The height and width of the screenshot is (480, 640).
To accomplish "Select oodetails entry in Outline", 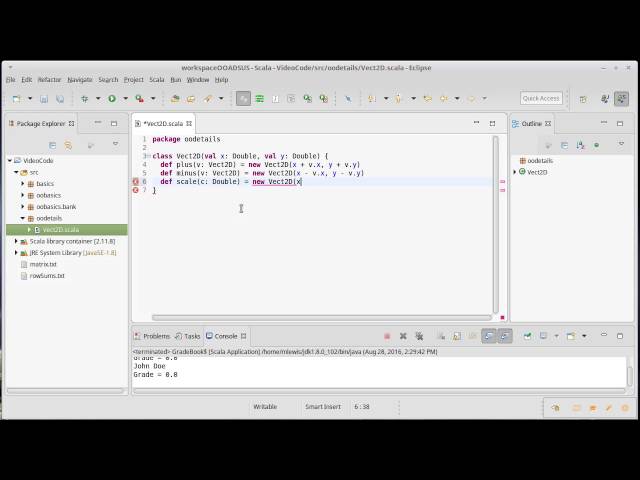I will click(540, 161).
